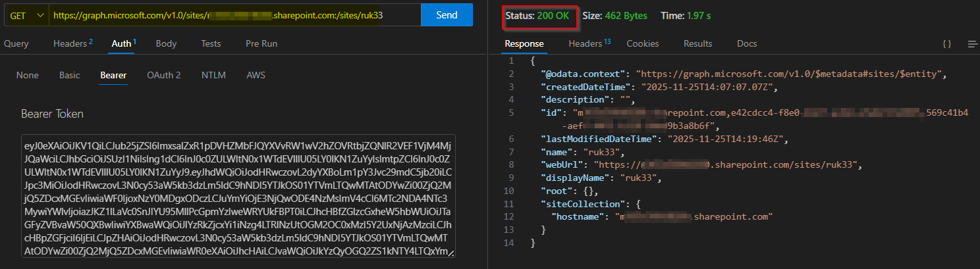
Task: Open the Results tab
Action: [698, 43]
